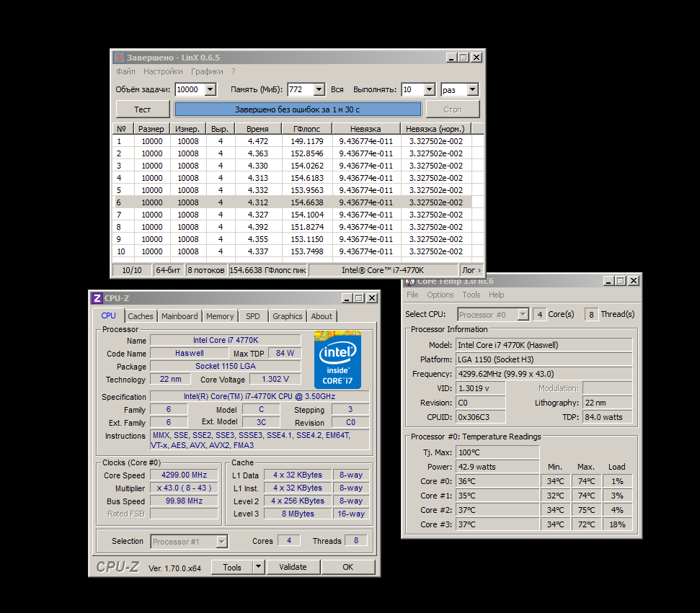
Task: Switch to the Caches tab in CPU-Z
Action: [140, 316]
